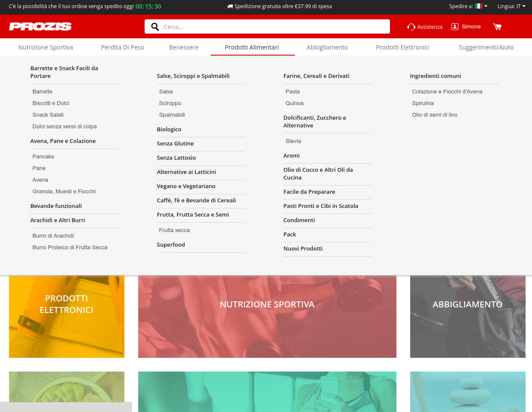Open the Nutrizione Sportiva menu
This screenshot has height=412, width=532.
pos(46,47)
